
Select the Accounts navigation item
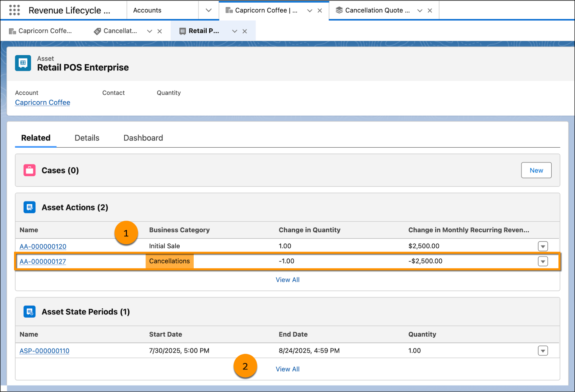click(147, 10)
